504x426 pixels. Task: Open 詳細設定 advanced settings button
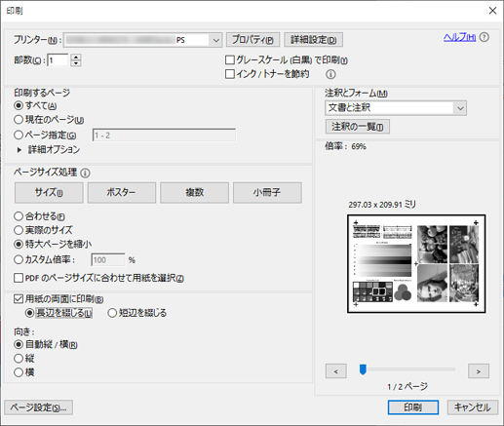(313, 40)
